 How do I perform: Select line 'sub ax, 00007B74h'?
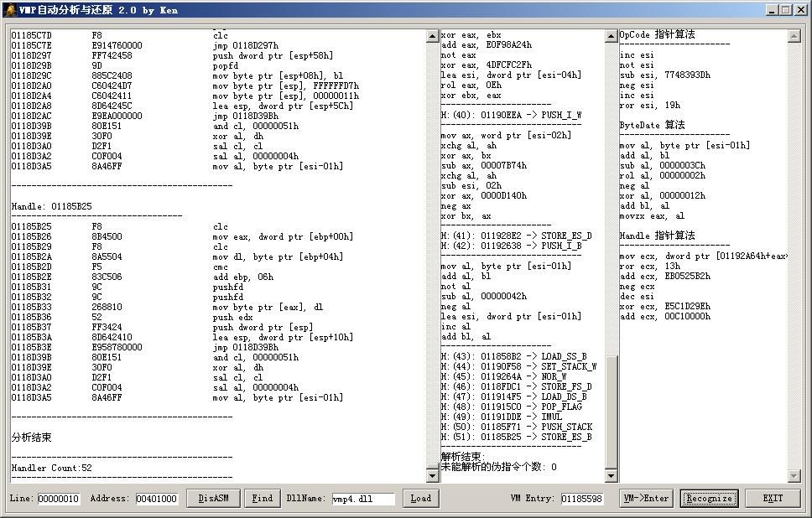point(484,166)
